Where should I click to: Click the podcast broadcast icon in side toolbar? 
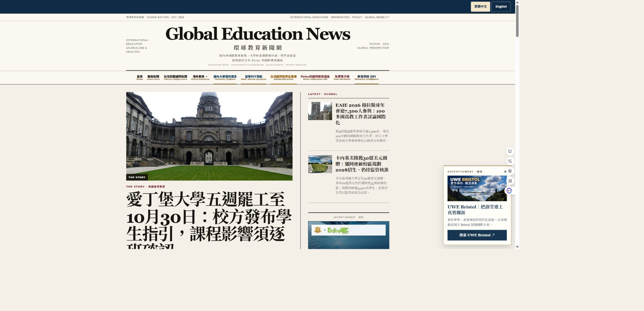pyautogui.click(x=510, y=171)
